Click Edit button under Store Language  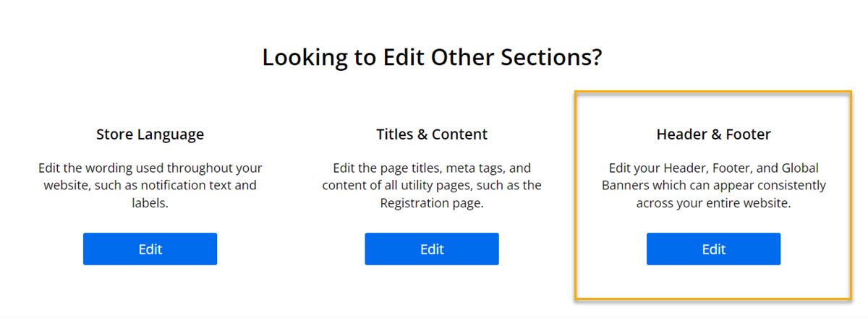[x=150, y=249]
